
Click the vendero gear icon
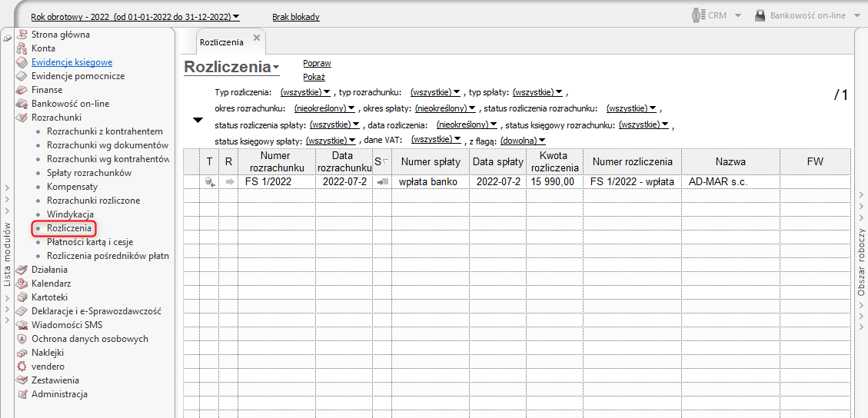point(22,367)
